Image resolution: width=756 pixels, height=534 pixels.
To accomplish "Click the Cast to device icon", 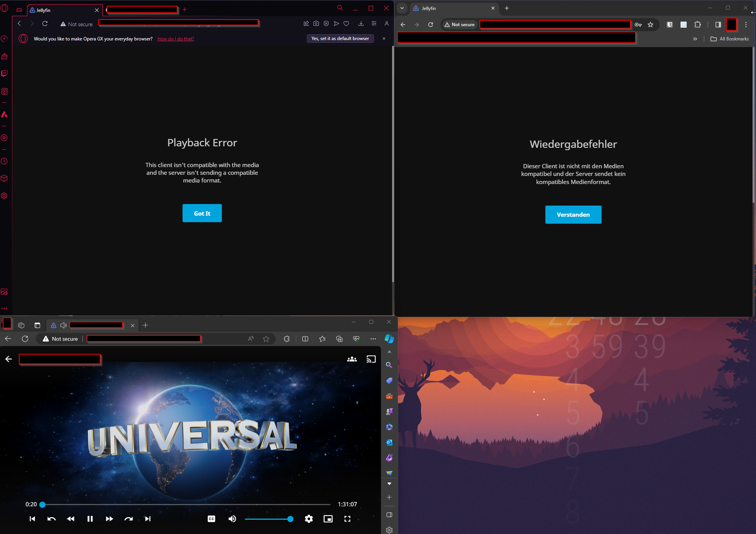I will tap(371, 359).
